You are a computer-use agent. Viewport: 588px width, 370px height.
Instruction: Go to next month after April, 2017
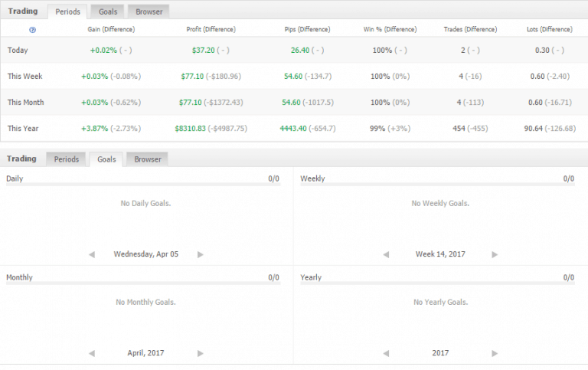tap(201, 353)
